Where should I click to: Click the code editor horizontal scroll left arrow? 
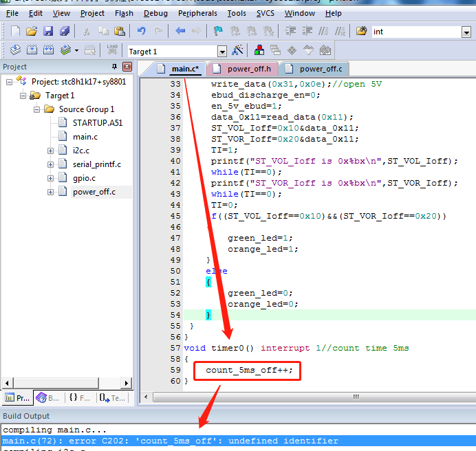pos(147,397)
